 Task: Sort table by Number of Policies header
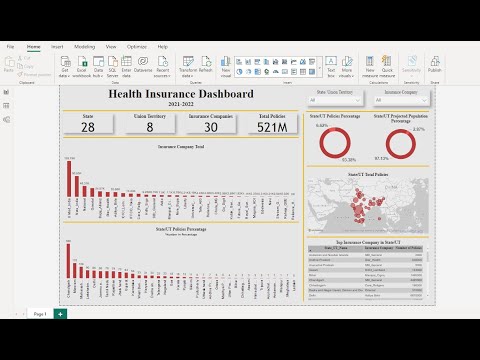[409, 248]
